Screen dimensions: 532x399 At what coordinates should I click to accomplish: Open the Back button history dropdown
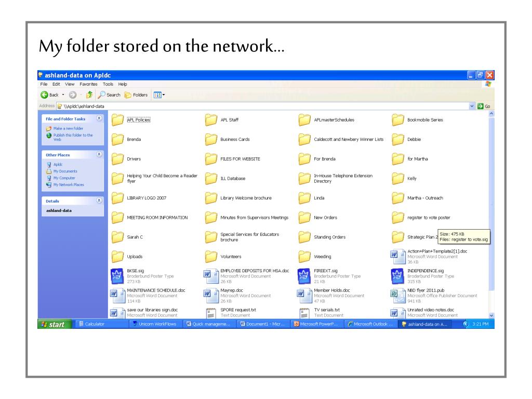tap(63, 95)
